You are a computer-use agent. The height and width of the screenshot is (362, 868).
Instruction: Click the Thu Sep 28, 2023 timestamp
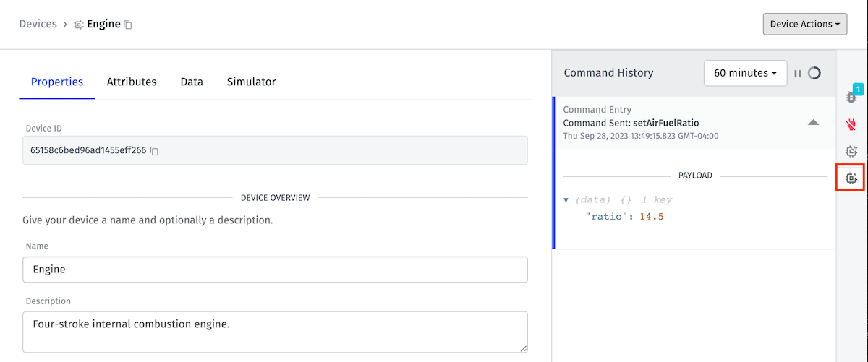[640, 136]
